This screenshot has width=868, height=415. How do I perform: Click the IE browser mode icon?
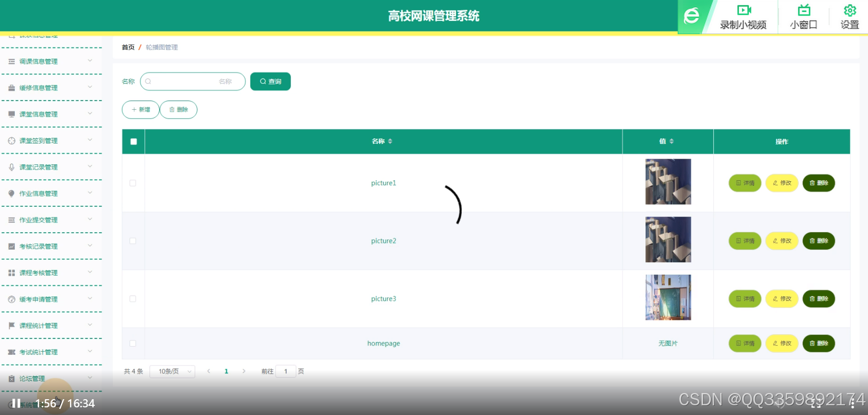pos(692,16)
